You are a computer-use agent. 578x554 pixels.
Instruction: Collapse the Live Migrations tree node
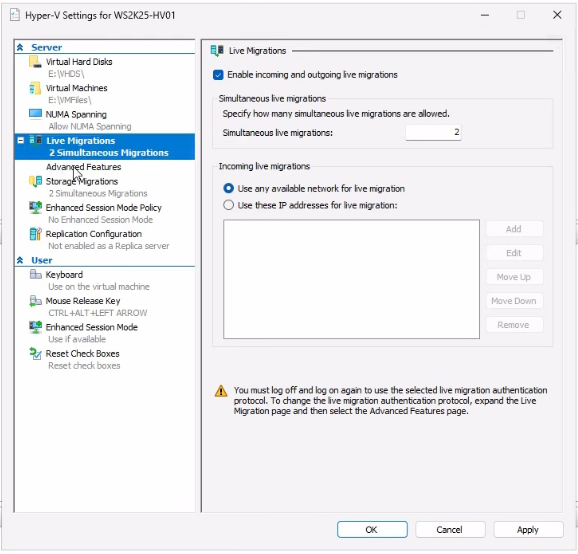(x=21, y=140)
